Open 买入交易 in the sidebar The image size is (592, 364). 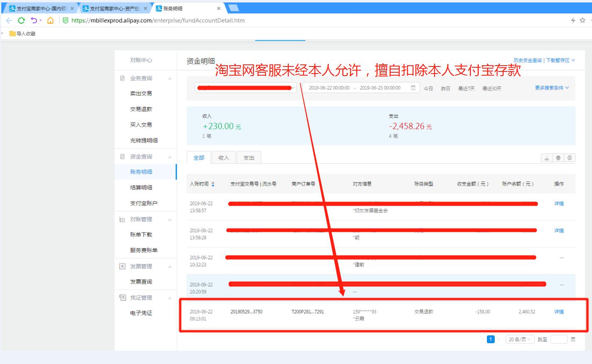click(x=141, y=125)
